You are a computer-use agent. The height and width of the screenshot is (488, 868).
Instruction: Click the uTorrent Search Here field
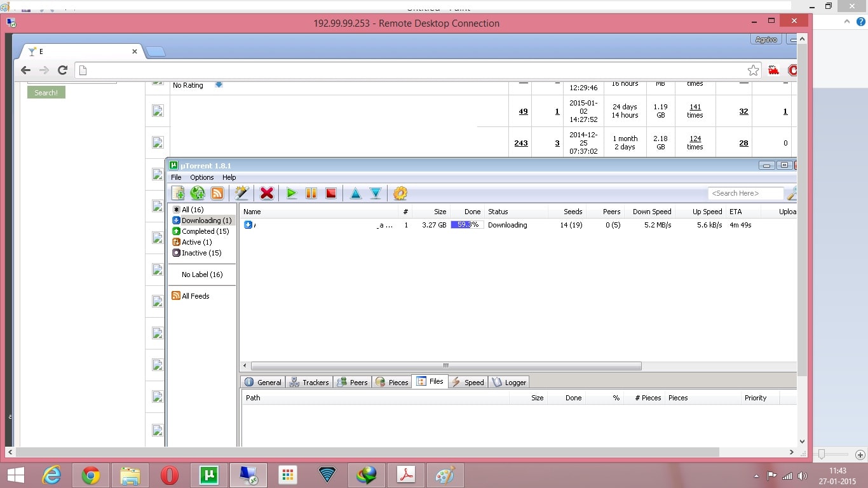point(746,193)
